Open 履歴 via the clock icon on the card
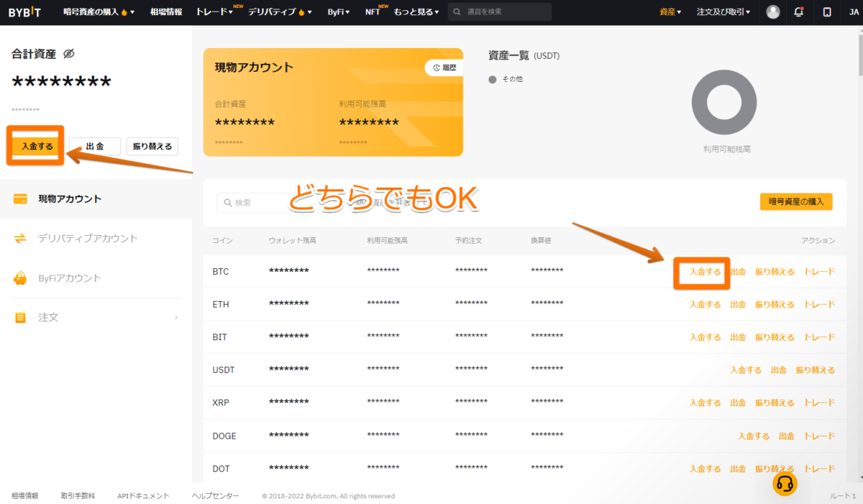Image resolution: width=863 pixels, height=504 pixels. pyautogui.click(x=444, y=67)
